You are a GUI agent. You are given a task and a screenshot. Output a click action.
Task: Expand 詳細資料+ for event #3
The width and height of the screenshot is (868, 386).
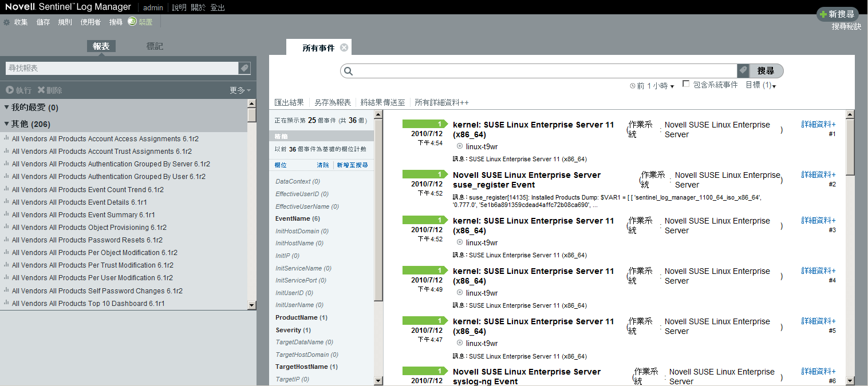(818, 220)
